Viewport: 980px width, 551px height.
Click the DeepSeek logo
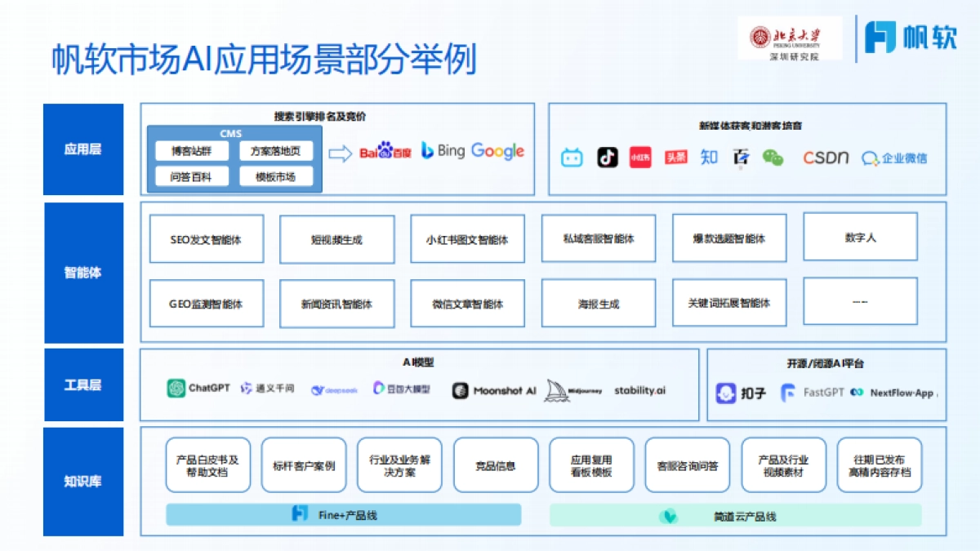336,389
